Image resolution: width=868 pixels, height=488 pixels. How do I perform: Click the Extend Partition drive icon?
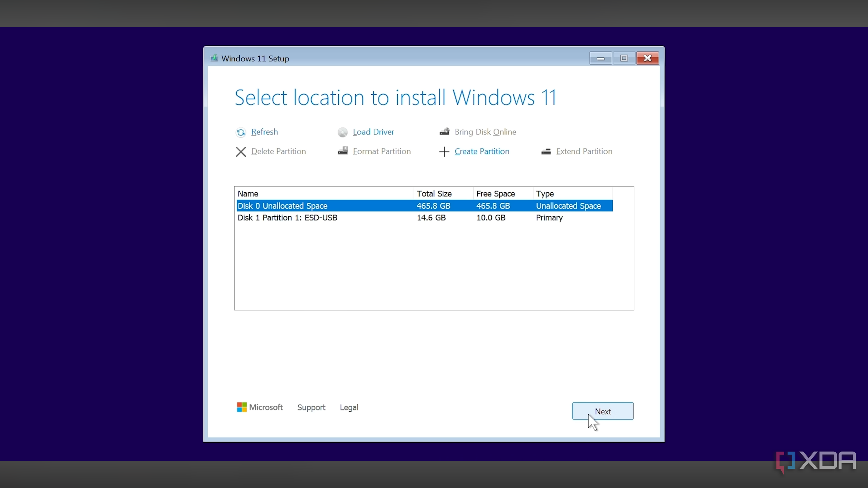tap(546, 151)
